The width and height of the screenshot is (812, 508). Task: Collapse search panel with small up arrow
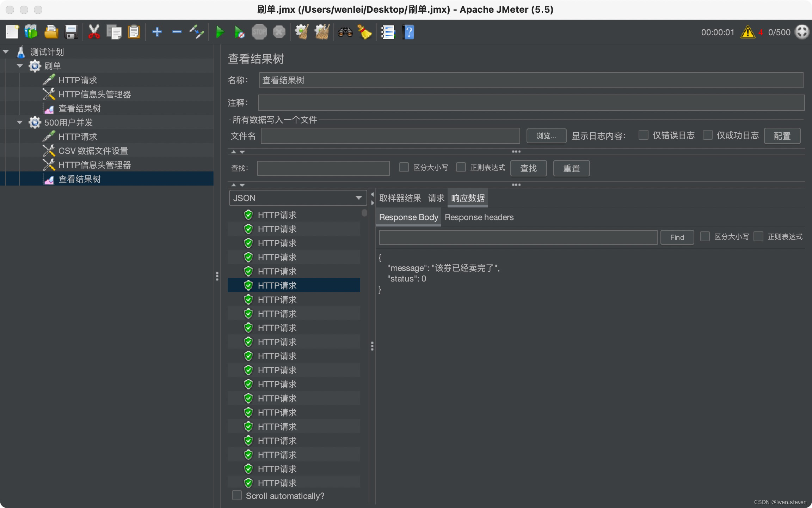click(233, 185)
